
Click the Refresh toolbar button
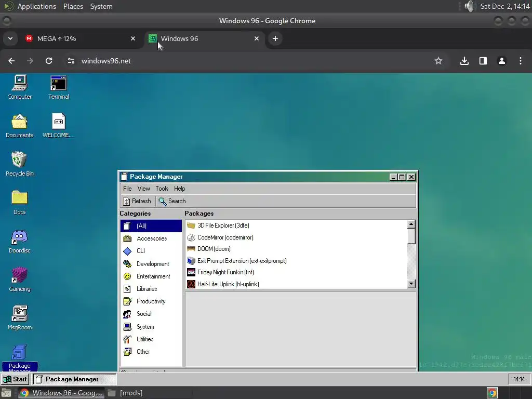point(137,201)
